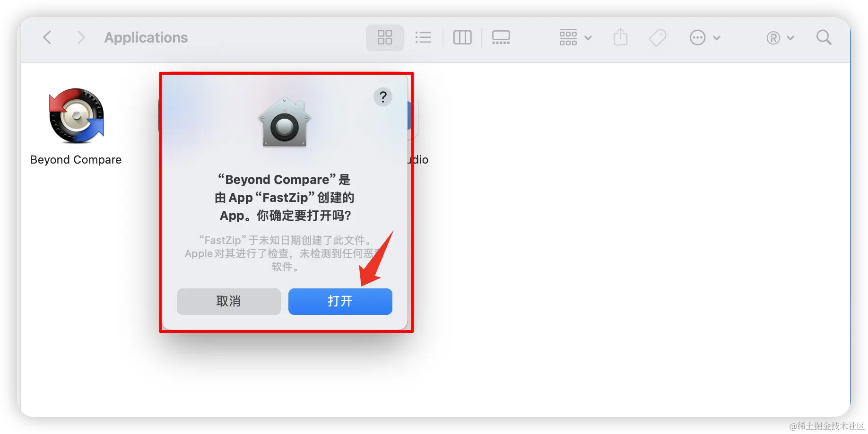Click the Beyond Compare file name label
The width and height of the screenshot is (868, 434).
(x=76, y=160)
